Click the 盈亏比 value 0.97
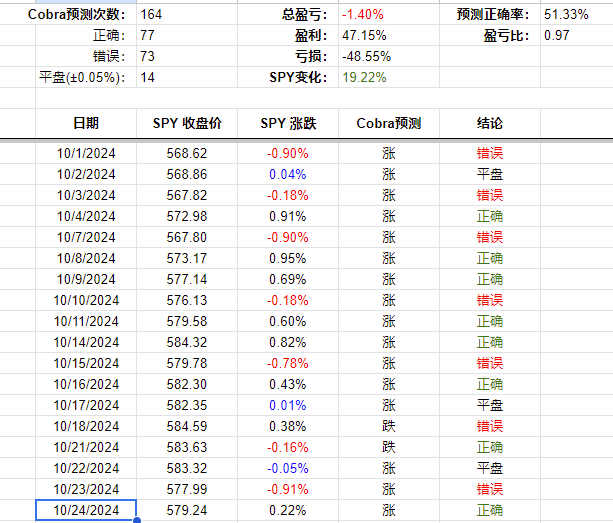Screen dimensions: 613x523 point(556,36)
